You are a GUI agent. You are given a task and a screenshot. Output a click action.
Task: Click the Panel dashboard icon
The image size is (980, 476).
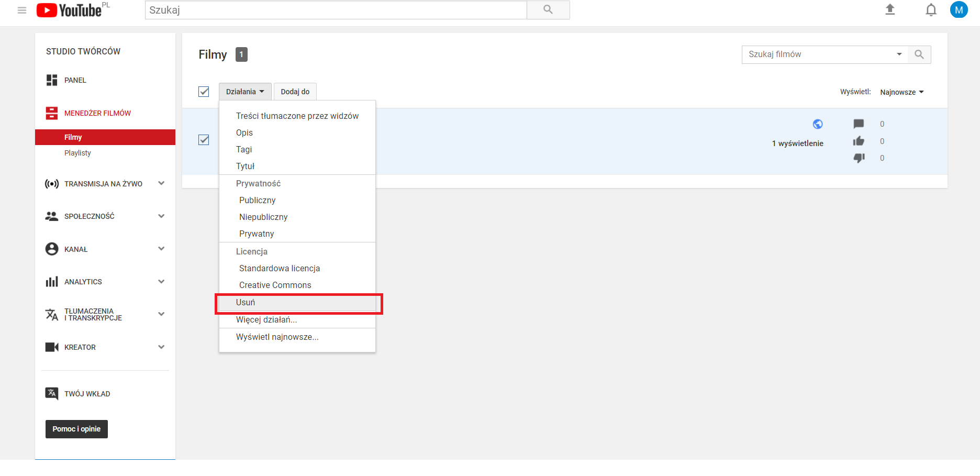(x=52, y=80)
